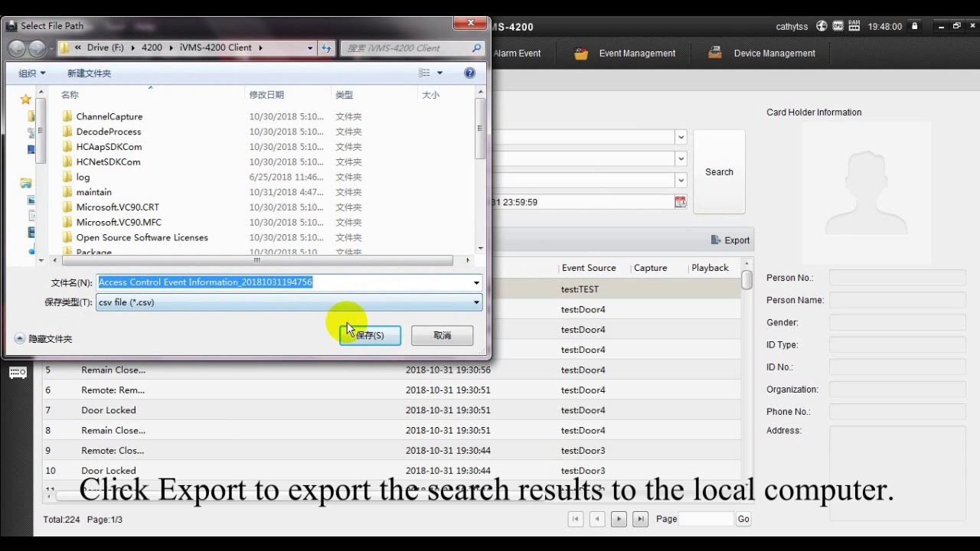
Task: Open Favorites star in the navigation pane
Action: [26, 99]
